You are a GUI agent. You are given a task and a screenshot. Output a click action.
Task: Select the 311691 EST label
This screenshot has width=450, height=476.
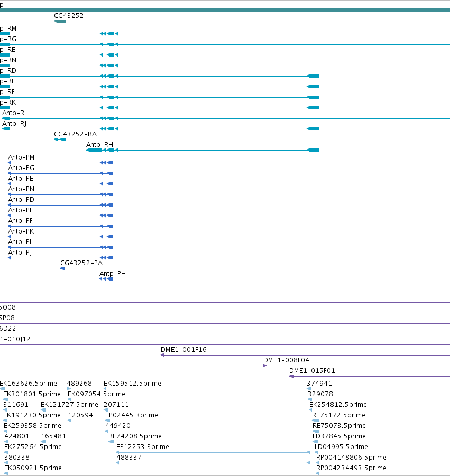click(x=16, y=405)
